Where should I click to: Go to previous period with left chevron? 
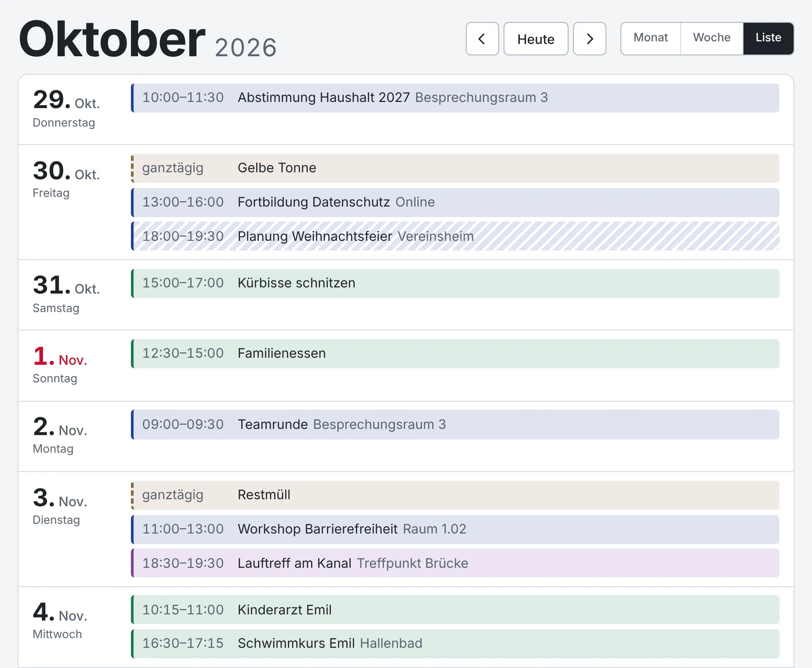[x=482, y=39]
